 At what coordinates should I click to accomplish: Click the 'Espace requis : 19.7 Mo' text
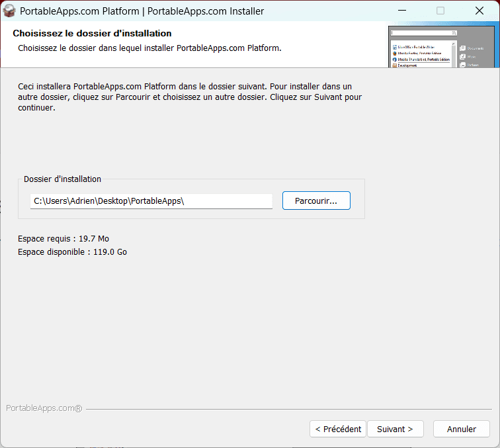tap(63, 239)
